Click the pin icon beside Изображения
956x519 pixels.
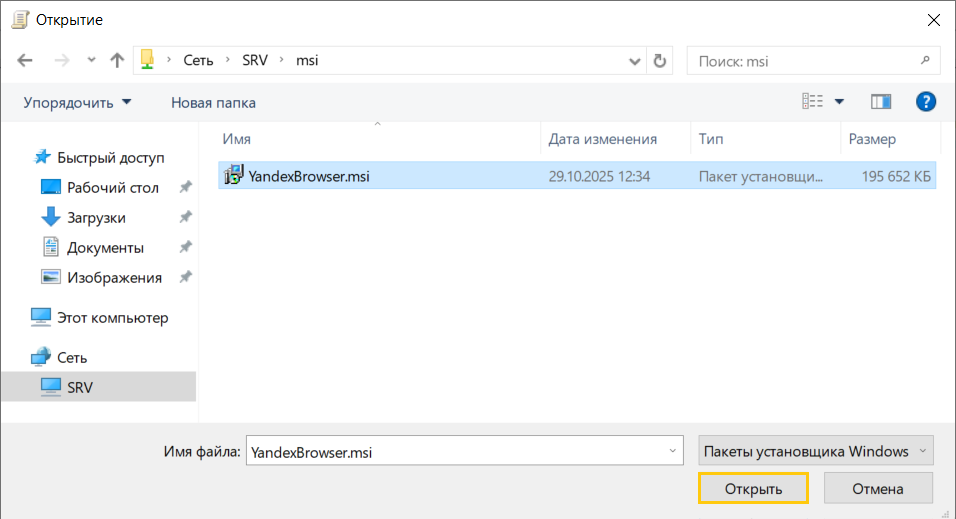click(185, 277)
